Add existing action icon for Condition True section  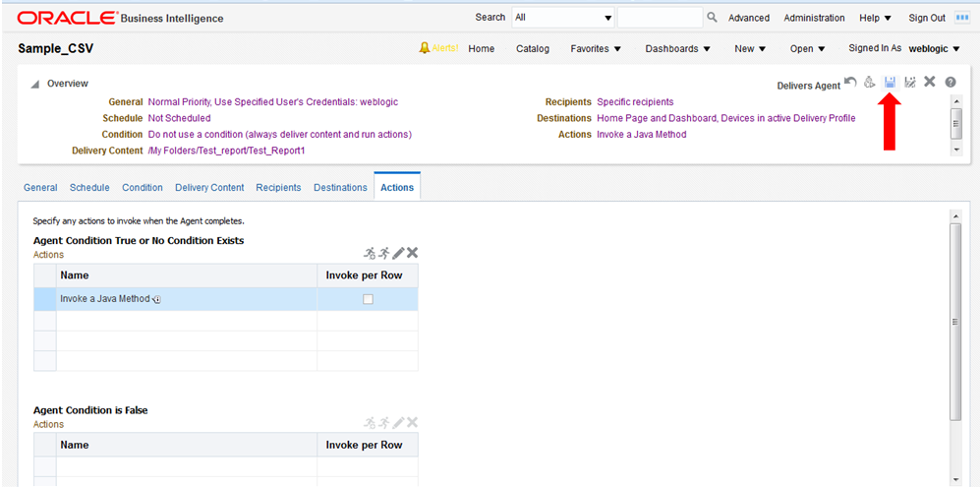[x=383, y=253]
